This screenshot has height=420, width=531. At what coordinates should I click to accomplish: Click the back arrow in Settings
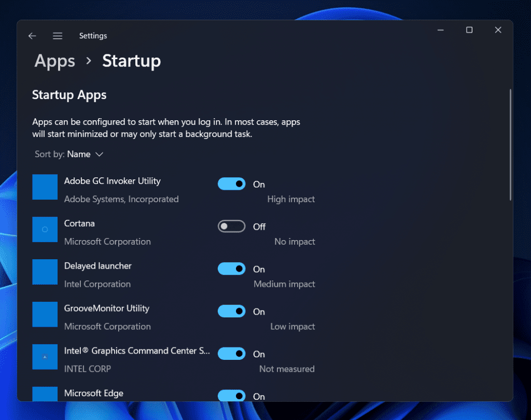click(32, 36)
